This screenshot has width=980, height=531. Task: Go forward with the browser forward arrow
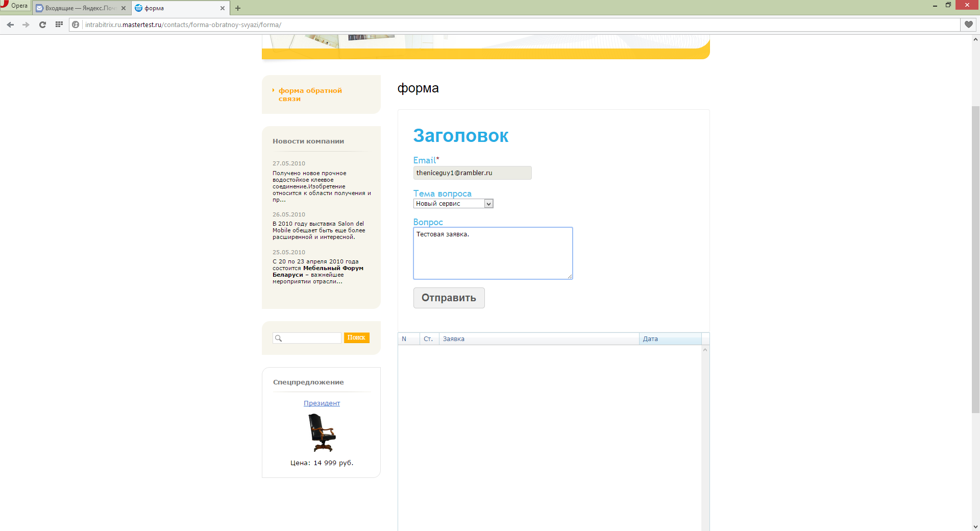coord(26,25)
